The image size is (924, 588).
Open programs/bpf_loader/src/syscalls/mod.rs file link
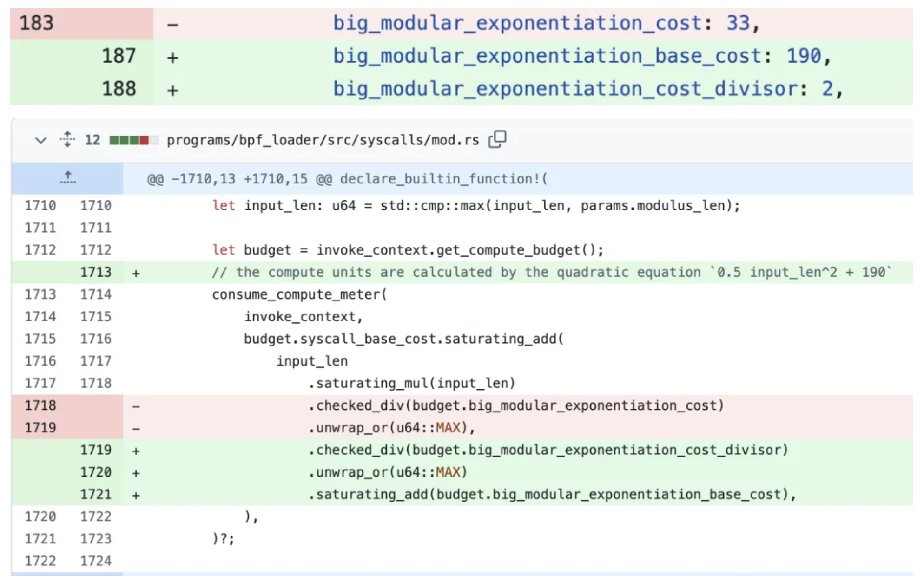(x=323, y=140)
